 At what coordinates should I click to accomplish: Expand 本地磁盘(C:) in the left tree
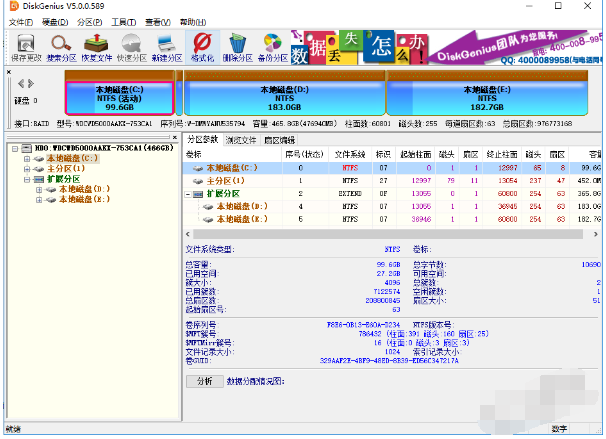click(x=26, y=158)
